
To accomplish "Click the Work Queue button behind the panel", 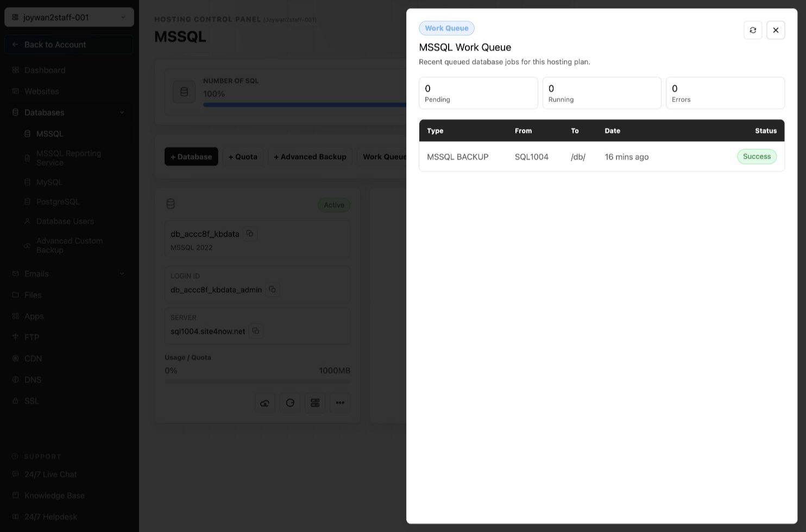I will pyautogui.click(x=382, y=156).
